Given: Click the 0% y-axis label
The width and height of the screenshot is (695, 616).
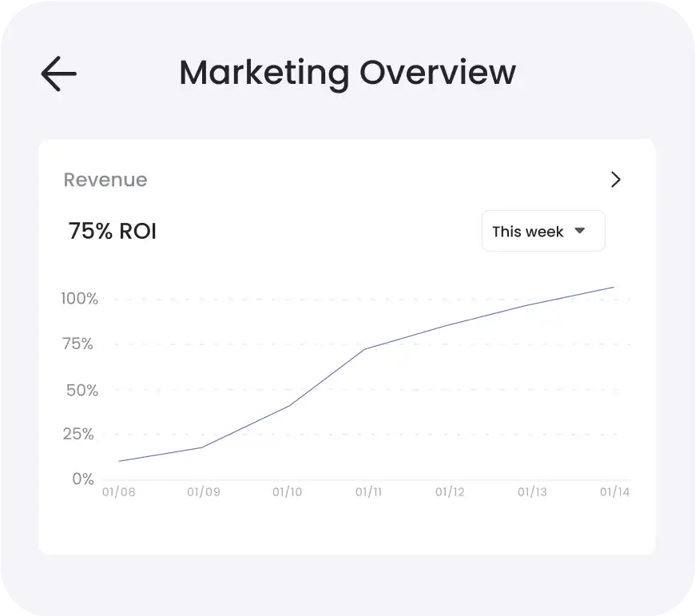Looking at the screenshot, I should 83,479.
